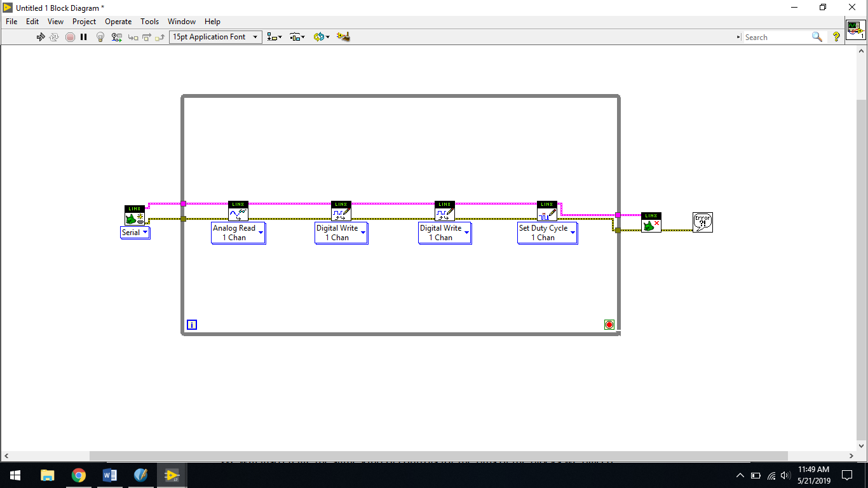Image resolution: width=868 pixels, height=488 pixels.
Task: Click the Step Out button
Action: pos(159,37)
